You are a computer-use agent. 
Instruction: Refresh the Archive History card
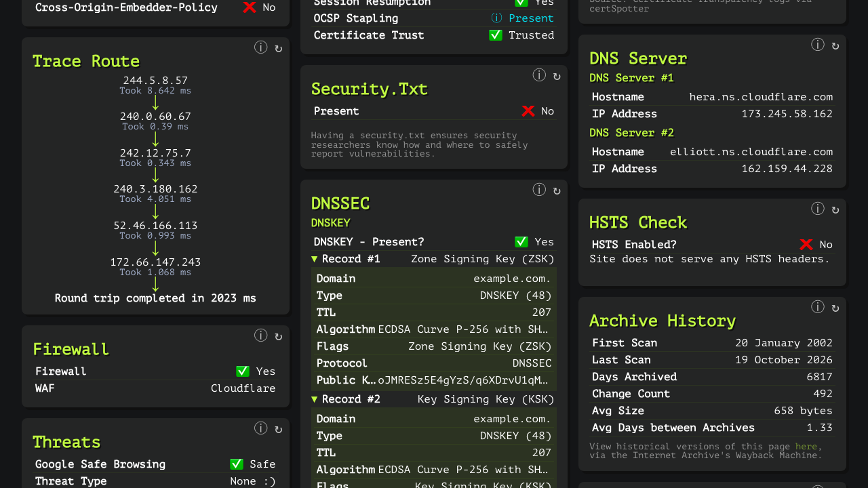[835, 308]
